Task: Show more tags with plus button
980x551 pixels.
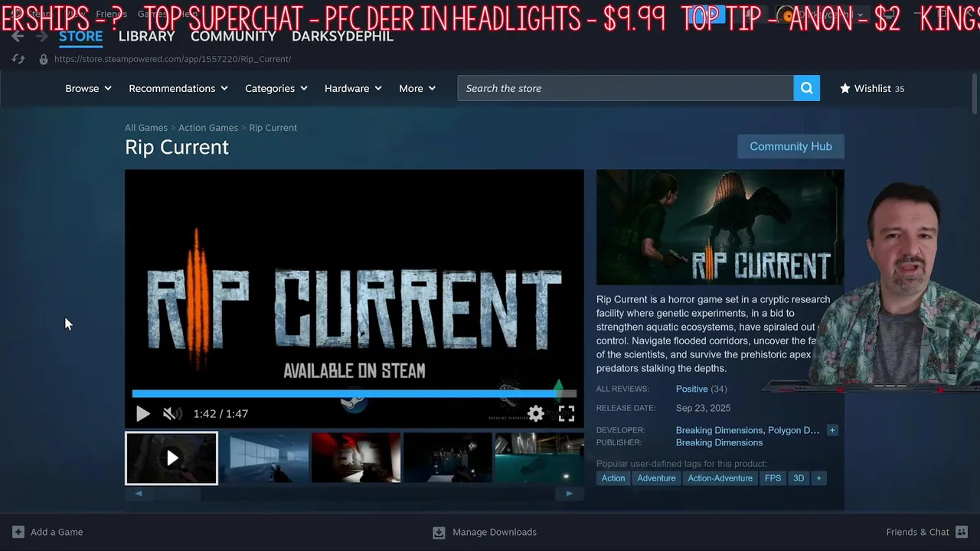Action: (x=818, y=478)
